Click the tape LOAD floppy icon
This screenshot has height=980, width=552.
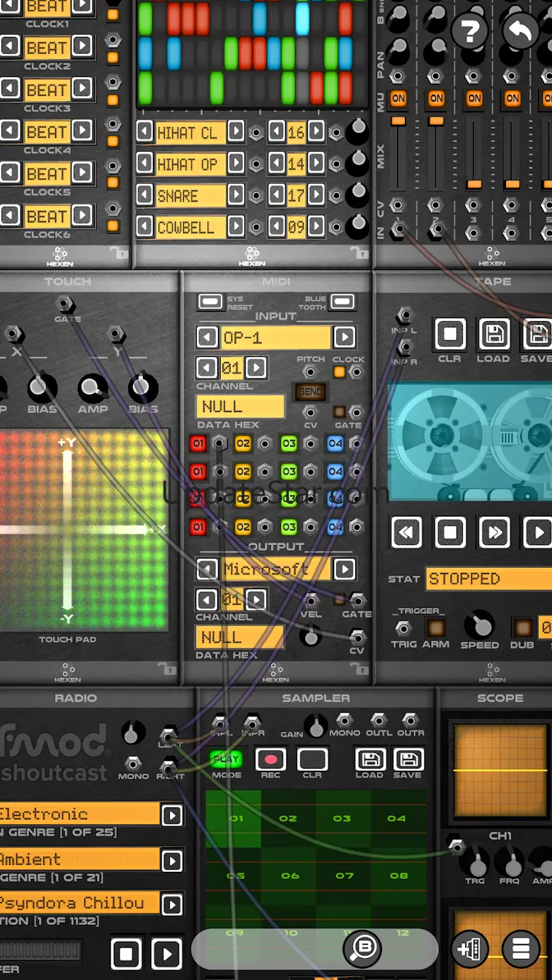(x=493, y=334)
